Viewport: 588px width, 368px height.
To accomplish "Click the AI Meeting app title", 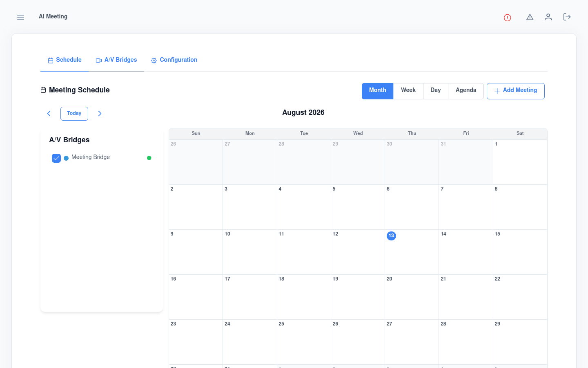I will pos(53,17).
